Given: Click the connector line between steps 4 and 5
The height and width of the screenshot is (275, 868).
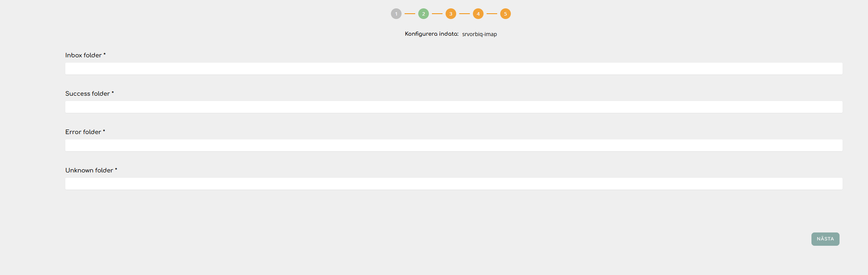Looking at the screenshot, I should [491, 14].
